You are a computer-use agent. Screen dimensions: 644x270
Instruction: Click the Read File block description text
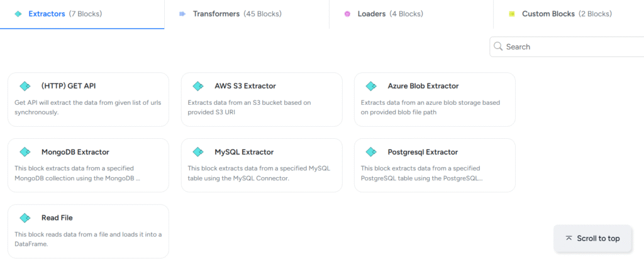(x=88, y=239)
